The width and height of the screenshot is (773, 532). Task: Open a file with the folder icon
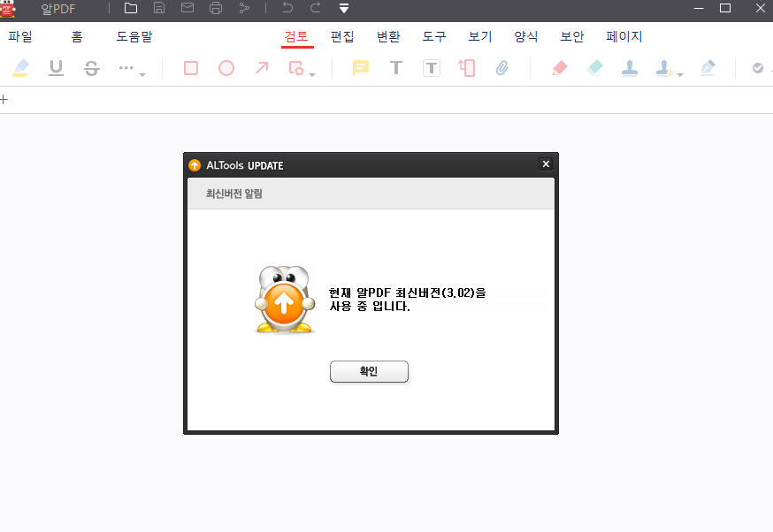click(131, 8)
